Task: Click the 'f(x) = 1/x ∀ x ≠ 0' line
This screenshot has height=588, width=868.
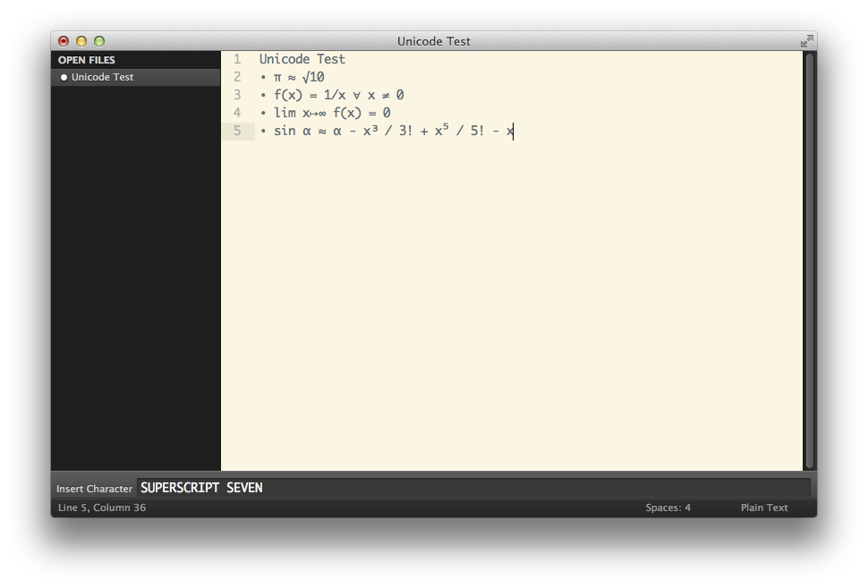Action: coord(339,95)
